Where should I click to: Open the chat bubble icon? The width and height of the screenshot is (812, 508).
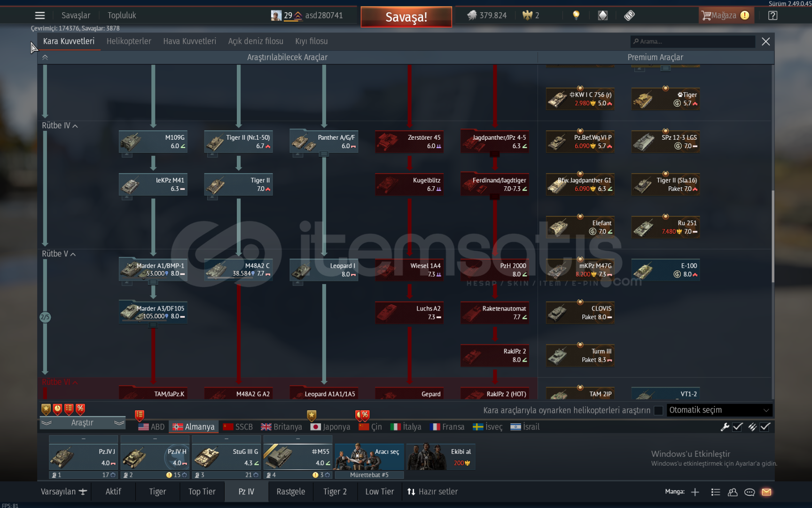pos(750,492)
